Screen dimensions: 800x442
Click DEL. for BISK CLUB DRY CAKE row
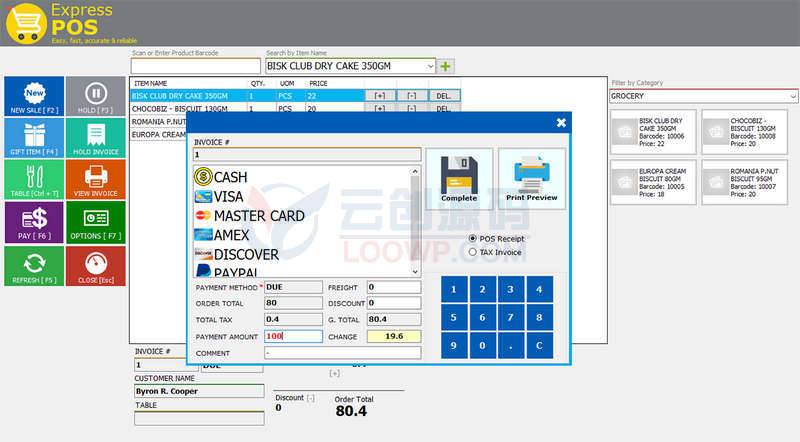(x=444, y=96)
